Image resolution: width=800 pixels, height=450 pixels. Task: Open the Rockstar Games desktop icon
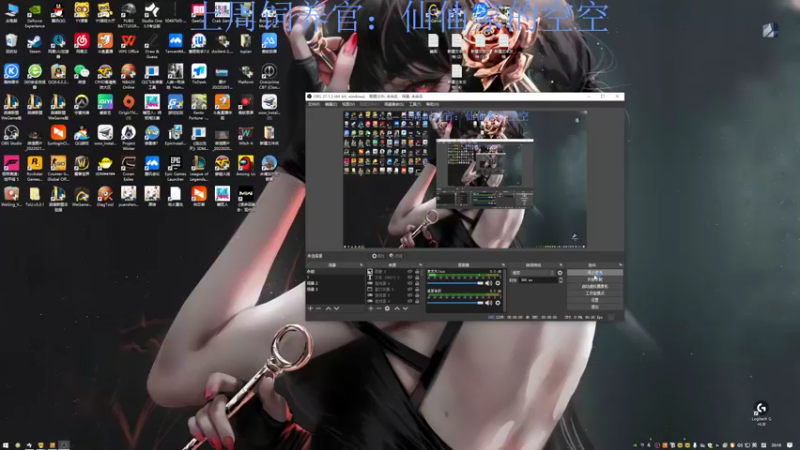pos(35,169)
